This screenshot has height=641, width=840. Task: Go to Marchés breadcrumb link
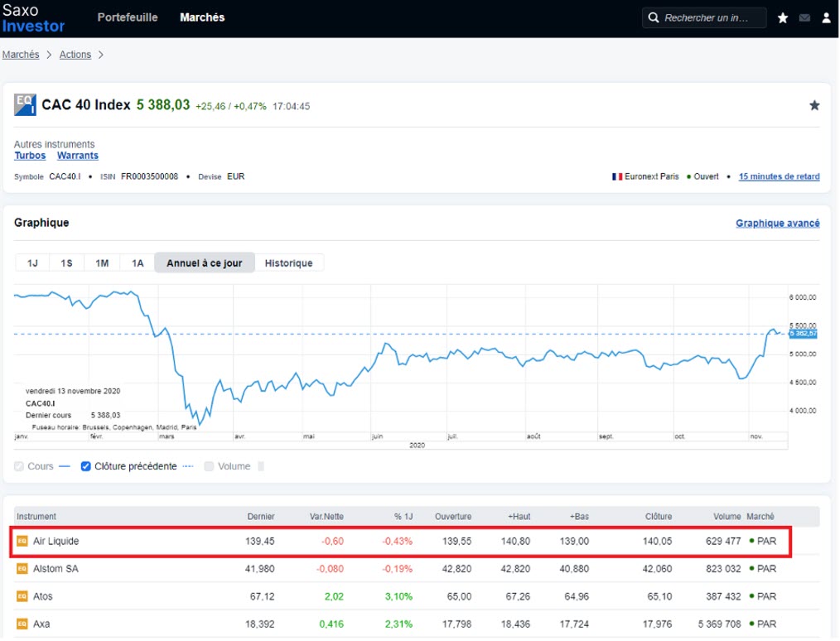pyautogui.click(x=21, y=55)
